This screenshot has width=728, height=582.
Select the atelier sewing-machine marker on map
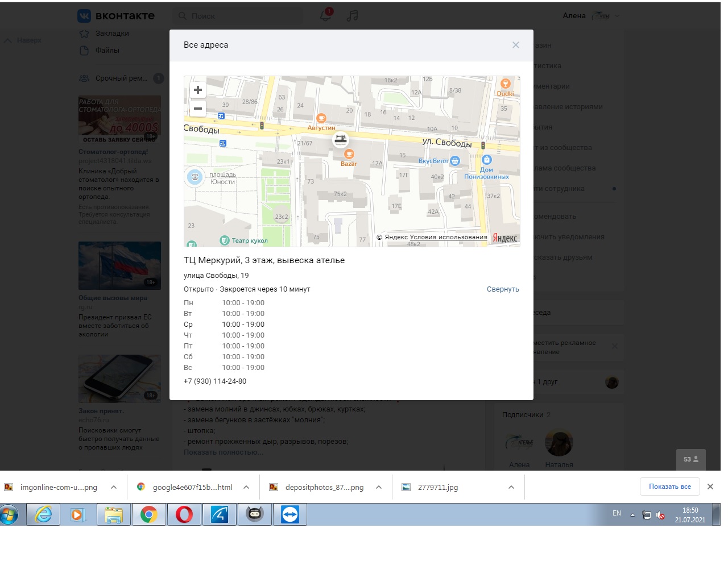coord(341,139)
